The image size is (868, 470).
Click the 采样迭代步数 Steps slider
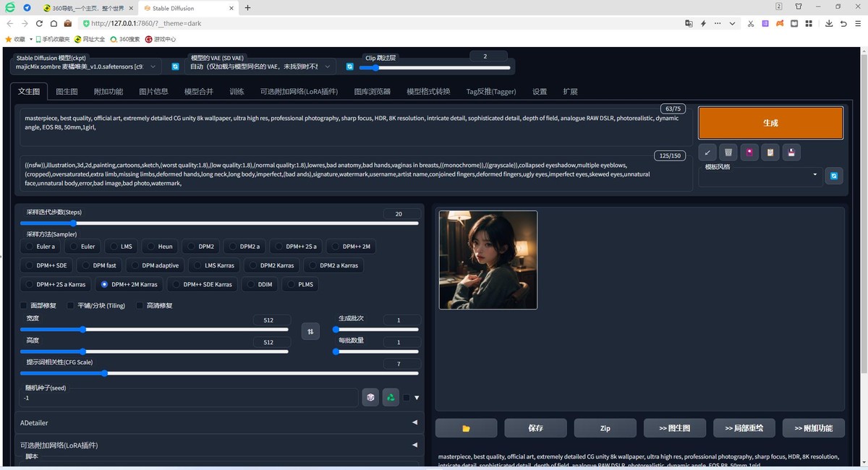click(x=219, y=223)
